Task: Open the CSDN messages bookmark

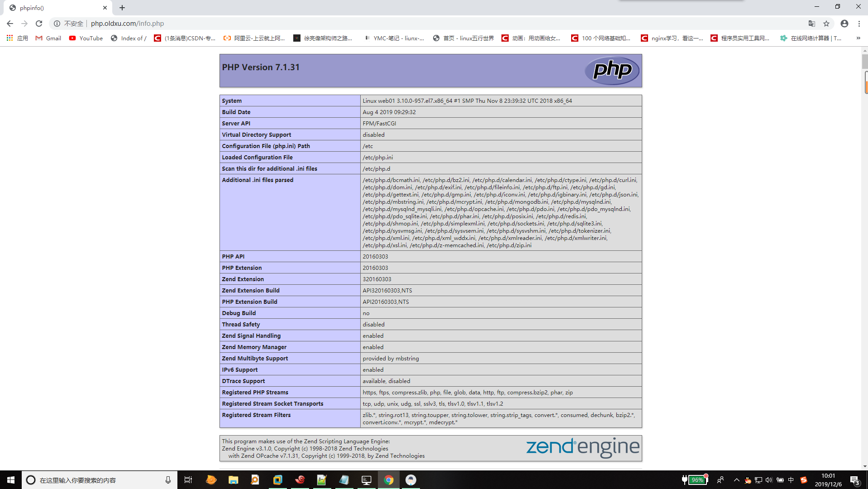Action: click(185, 38)
